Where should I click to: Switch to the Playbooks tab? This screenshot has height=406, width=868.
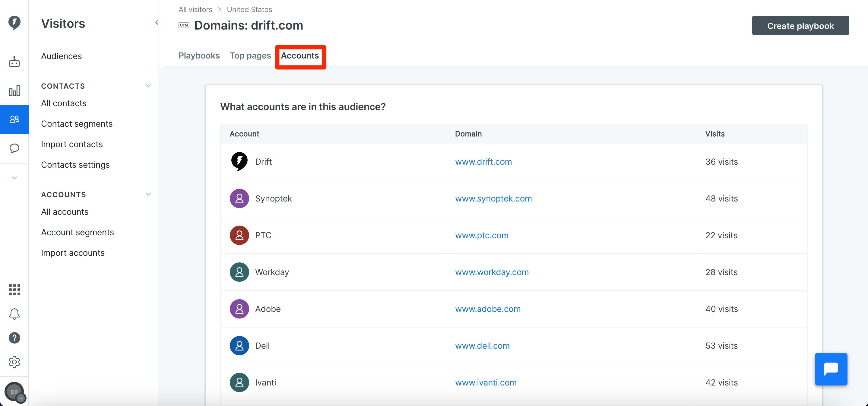pos(199,55)
